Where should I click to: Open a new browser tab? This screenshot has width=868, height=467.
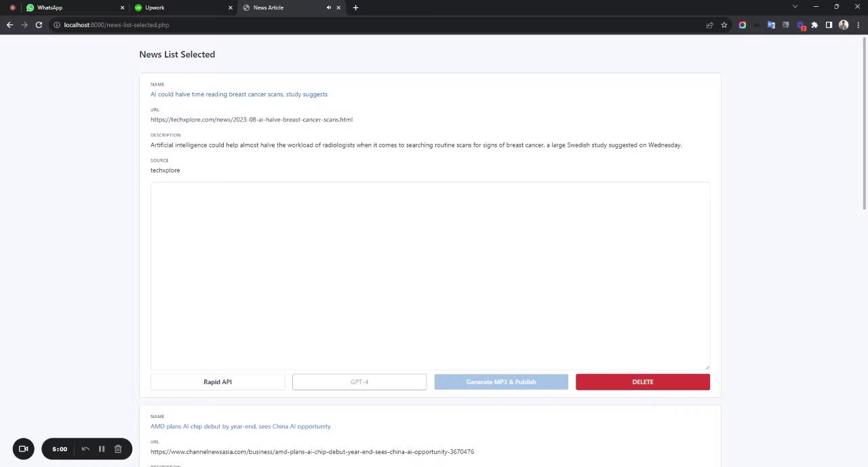point(355,7)
